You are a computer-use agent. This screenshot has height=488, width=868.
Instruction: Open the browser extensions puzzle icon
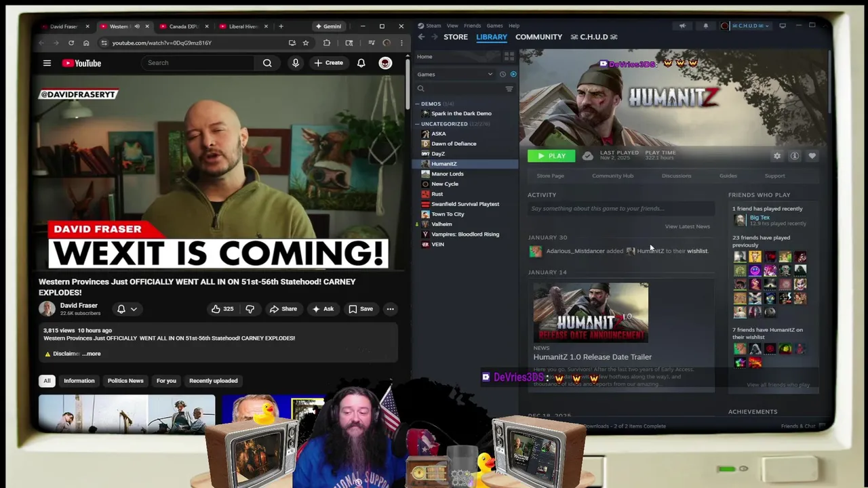(x=327, y=43)
